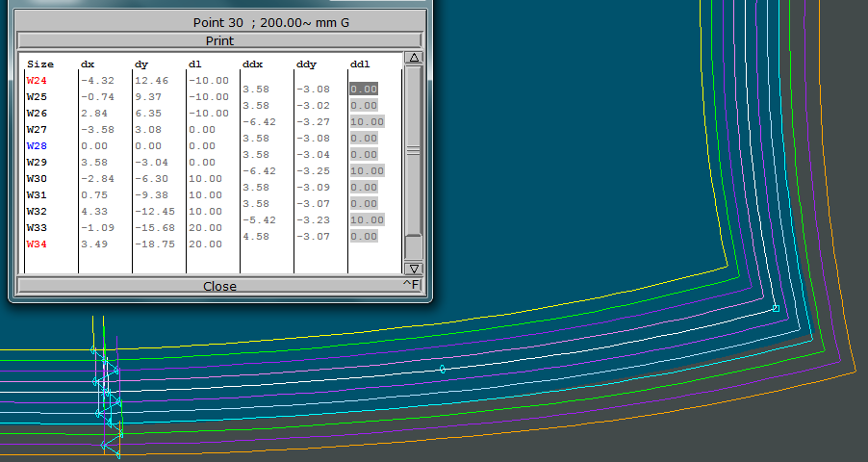Screen dimensions: 868x462
Task: Select size W25 row label
Action: coord(37,96)
